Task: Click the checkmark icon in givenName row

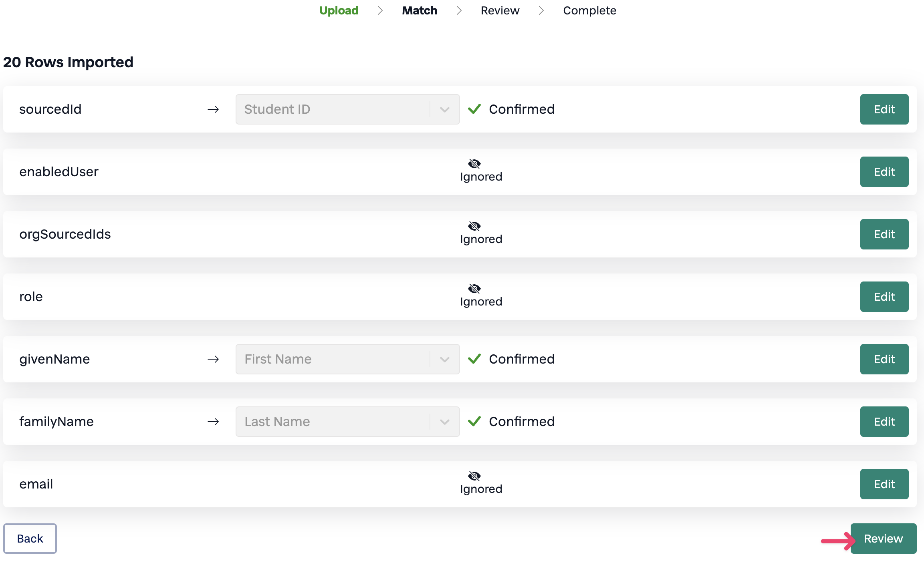Action: point(474,359)
